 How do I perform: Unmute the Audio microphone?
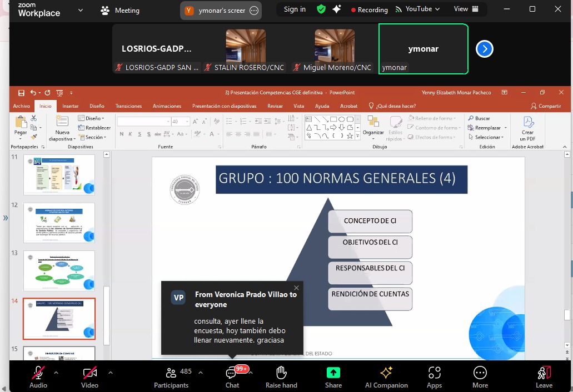coord(38,373)
